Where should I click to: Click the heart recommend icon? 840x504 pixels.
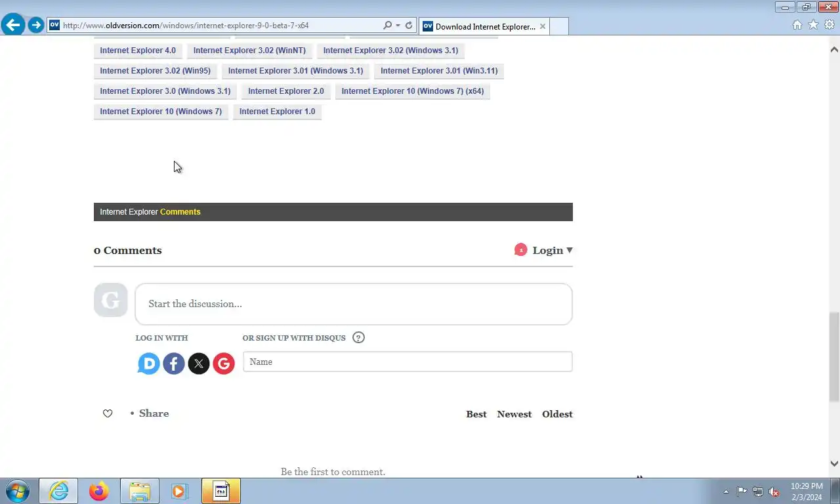[108, 413]
